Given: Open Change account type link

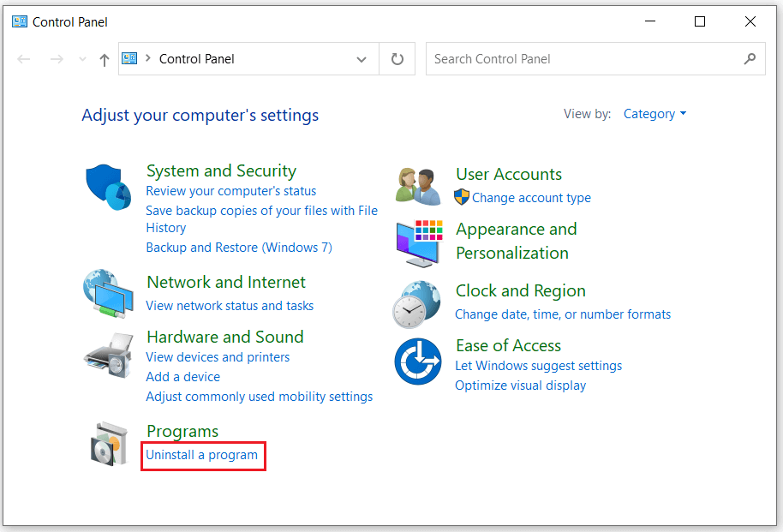Looking at the screenshot, I should click(531, 198).
